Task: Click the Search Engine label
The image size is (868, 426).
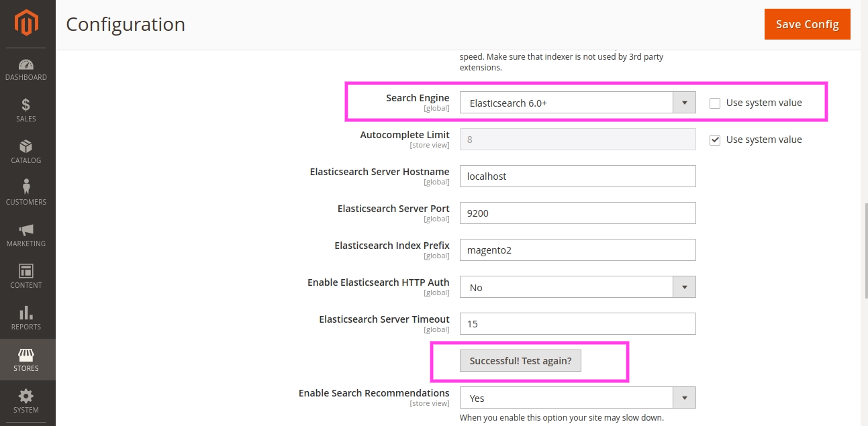Action: click(x=418, y=98)
